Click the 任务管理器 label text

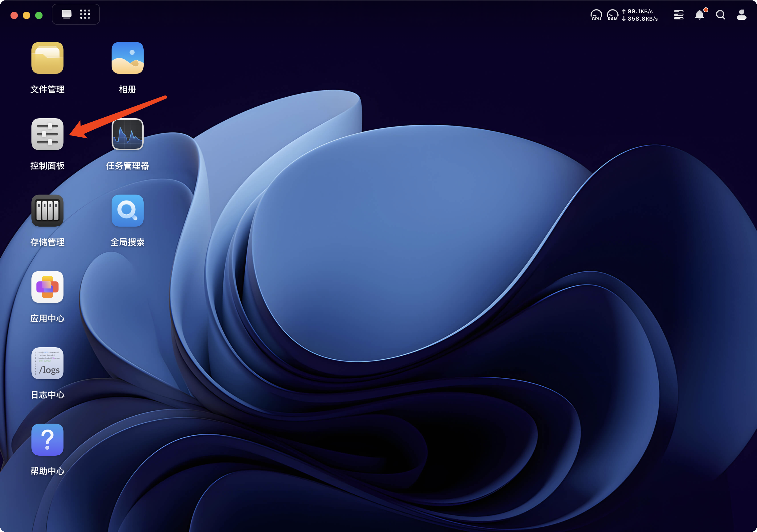(x=127, y=166)
